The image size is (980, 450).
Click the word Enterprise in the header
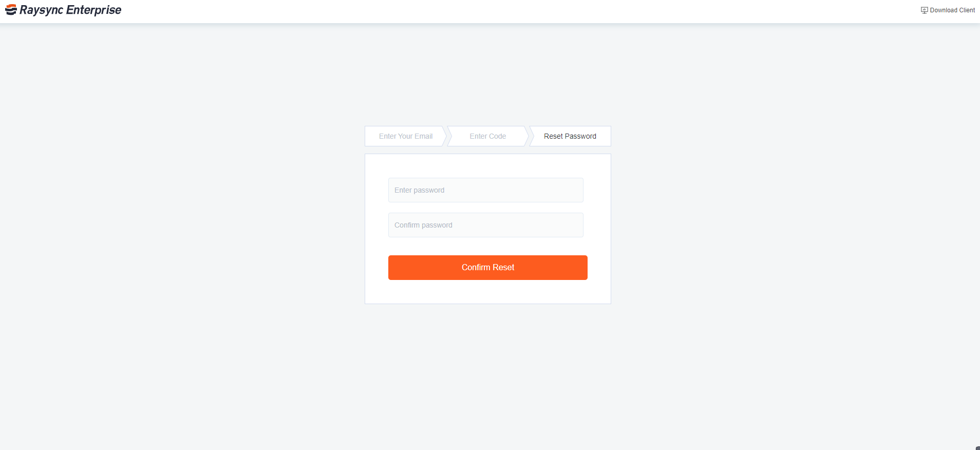click(94, 10)
